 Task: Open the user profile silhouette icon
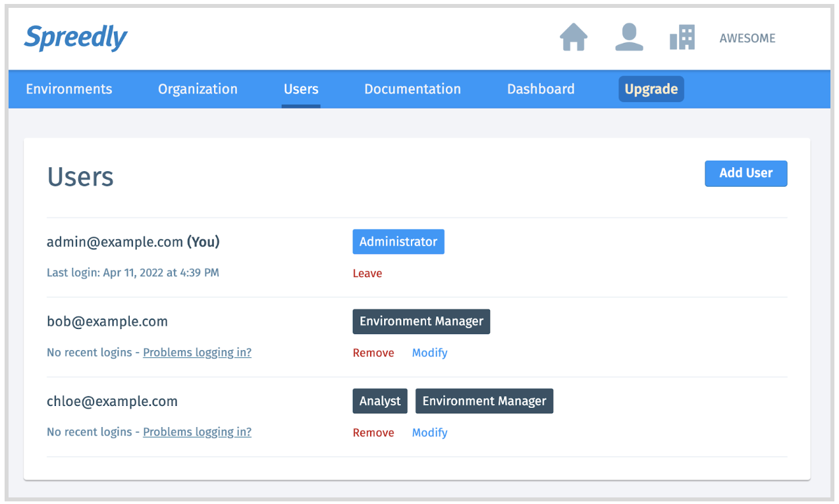(629, 38)
